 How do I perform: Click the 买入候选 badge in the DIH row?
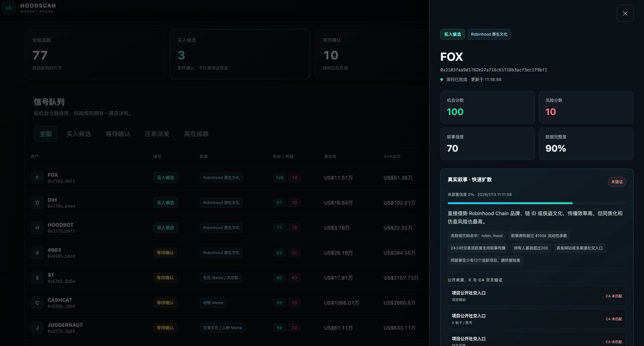pos(165,203)
